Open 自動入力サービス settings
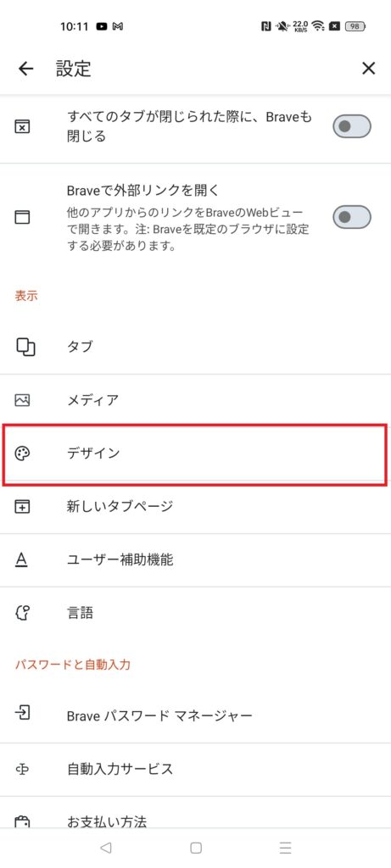Screen dimensions: 391x868 195,770
